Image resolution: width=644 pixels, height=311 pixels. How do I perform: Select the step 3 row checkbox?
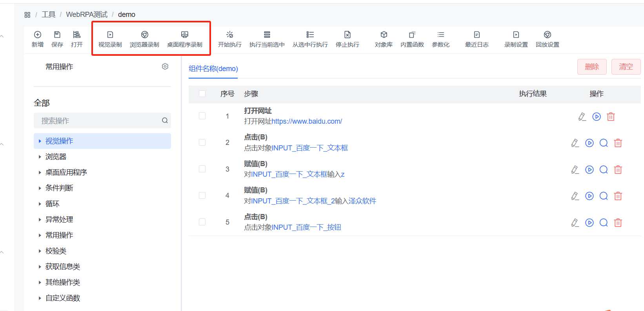pyautogui.click(x=202, y=169)
